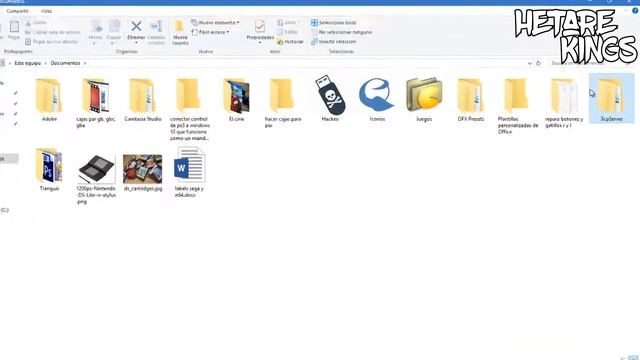Click the Editar ribbon button
The width and height of the screenshot is (640, 360).
pyautogui.click(x=287, y=32)
